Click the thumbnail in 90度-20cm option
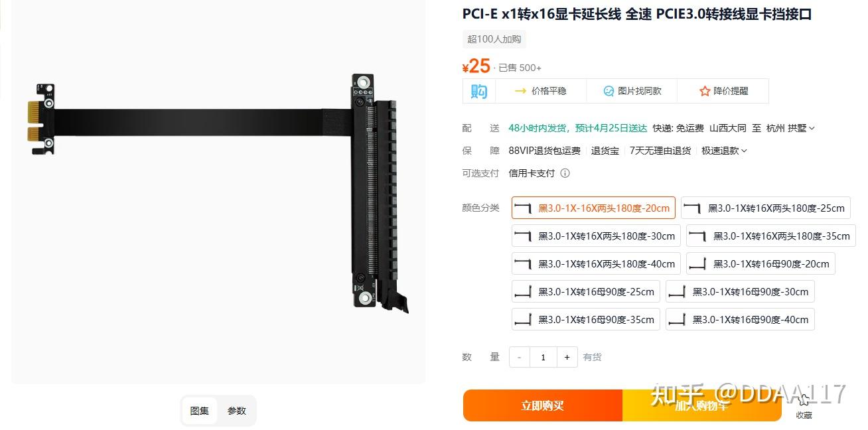 click(x=697, y=264)
